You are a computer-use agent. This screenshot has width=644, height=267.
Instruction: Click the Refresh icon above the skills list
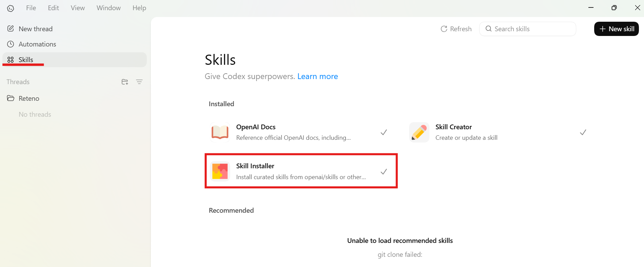click(444, 29)
